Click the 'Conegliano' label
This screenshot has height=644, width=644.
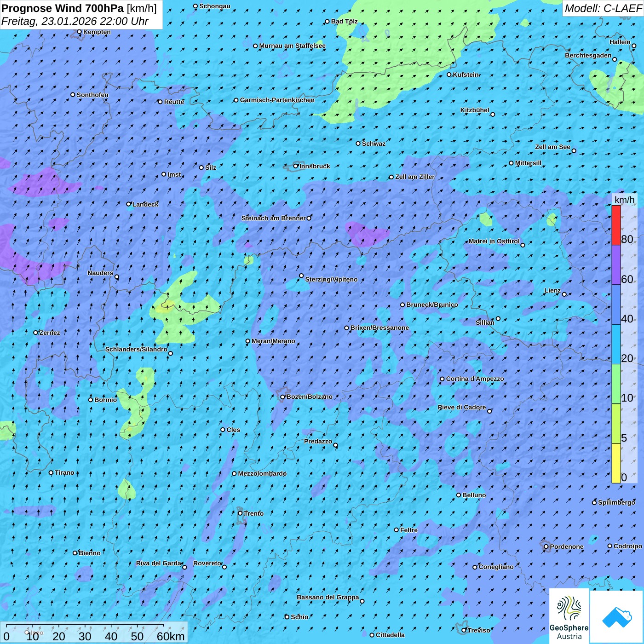[x=496, y=567]
